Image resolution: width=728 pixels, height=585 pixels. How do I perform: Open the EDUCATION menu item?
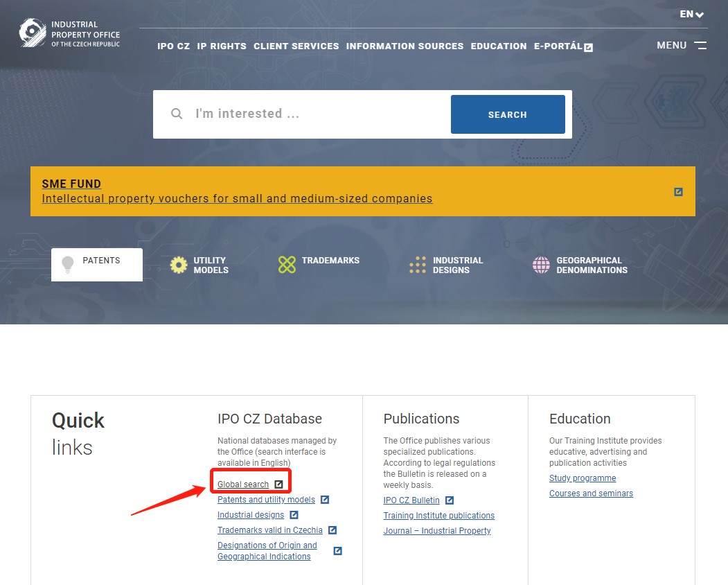pos(499,46)
